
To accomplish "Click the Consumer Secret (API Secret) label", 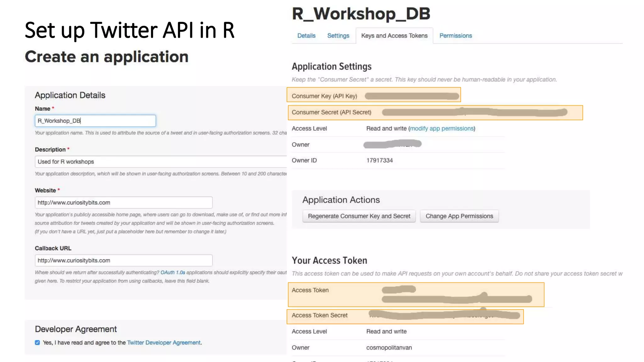I will click(x=331, y=112).
